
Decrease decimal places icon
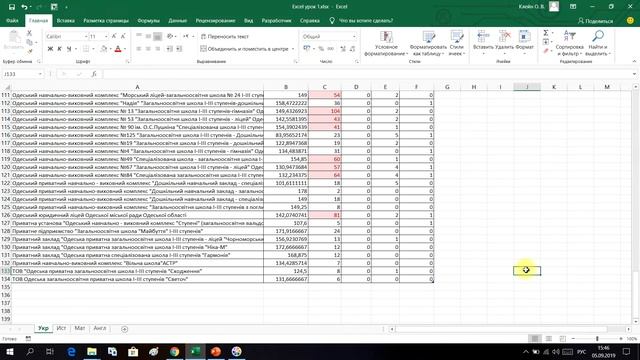pyautogui.click(x=352, y=49)
